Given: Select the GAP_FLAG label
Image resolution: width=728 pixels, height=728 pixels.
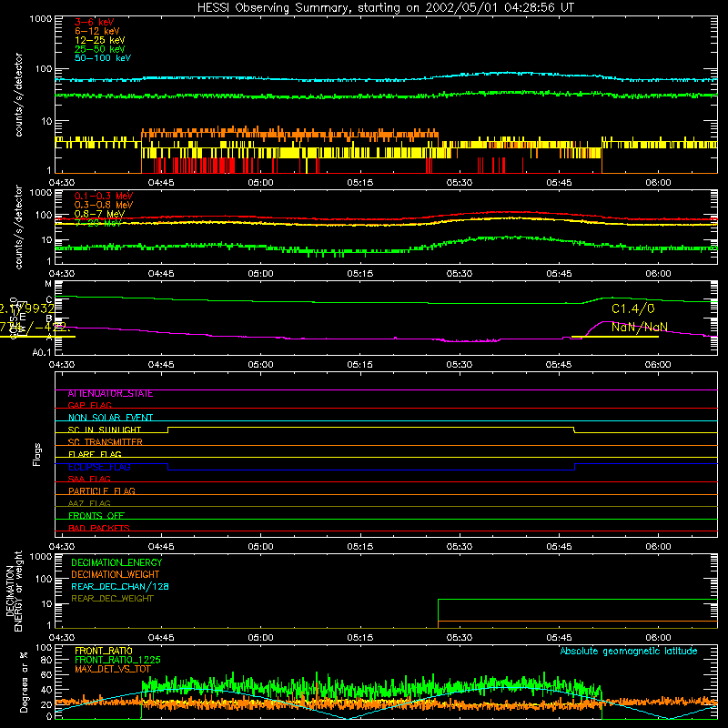Looking at the screenshot, I should click(x=89, y=405).
